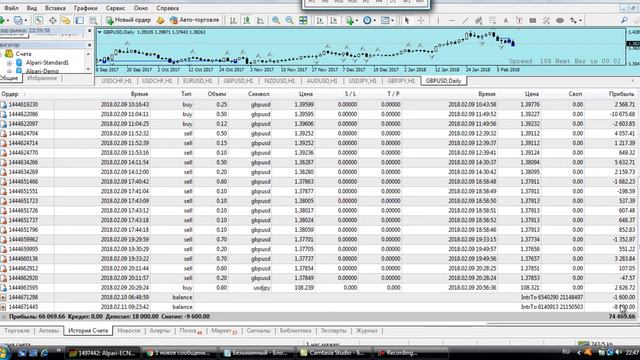Click the Windows Start button

5,352
